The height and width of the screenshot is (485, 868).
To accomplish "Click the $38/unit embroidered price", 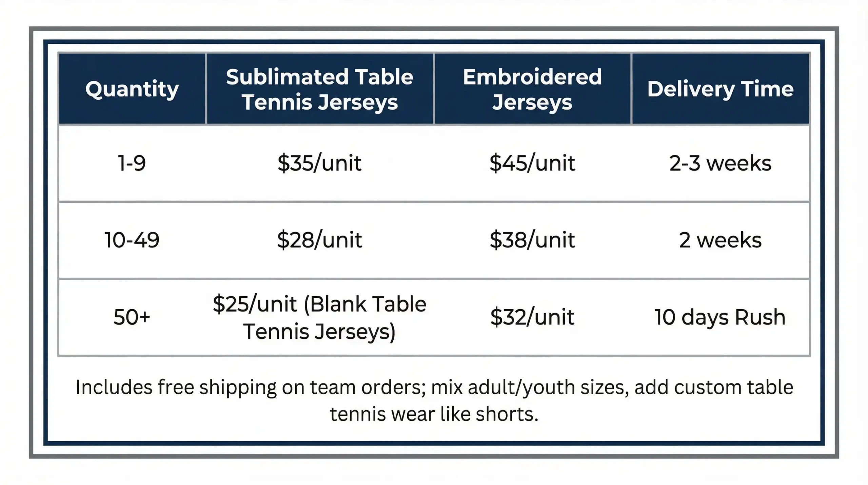I will pyautogui.click(x=532, y=240).
